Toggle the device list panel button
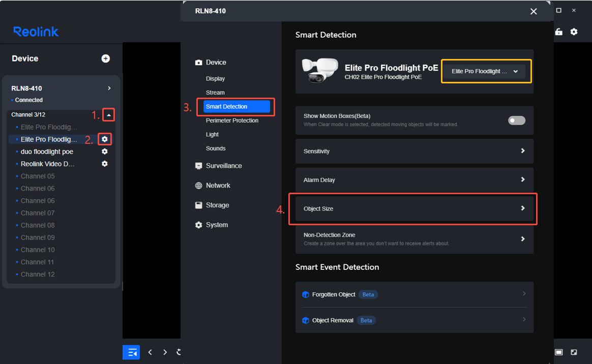Screen dimensions: 592x364 pyautogui.click(x=131, y=352)
